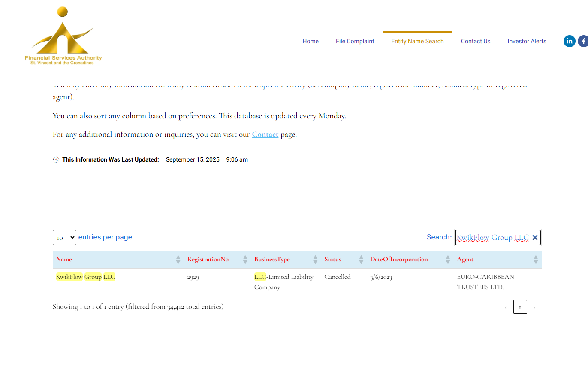Sort by BusinessType column arrows
Viewport: 588px width, 374px height.
pyautogui.click(x=315, y=260)
